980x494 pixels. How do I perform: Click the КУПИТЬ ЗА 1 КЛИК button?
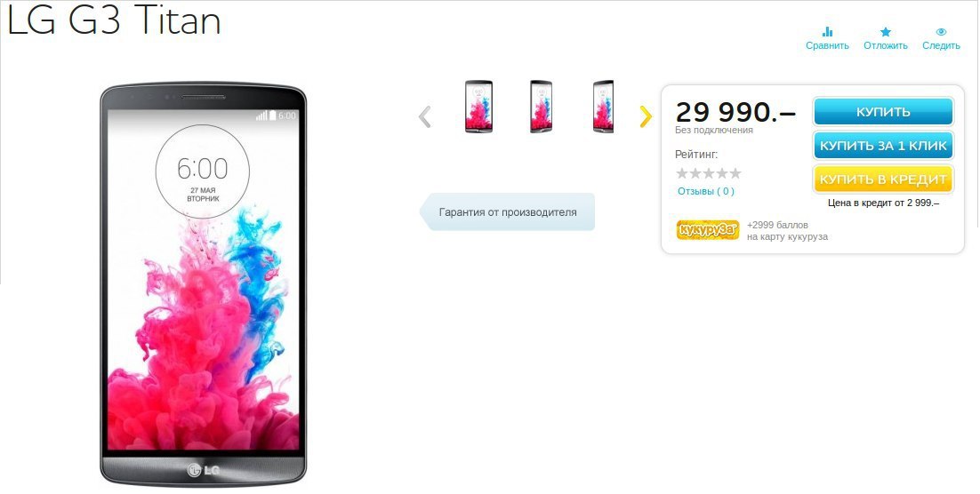[883, 146]
